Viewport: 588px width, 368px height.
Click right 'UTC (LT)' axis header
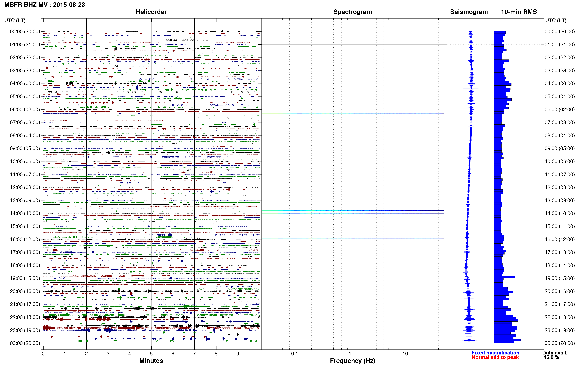tap(556, 20)
